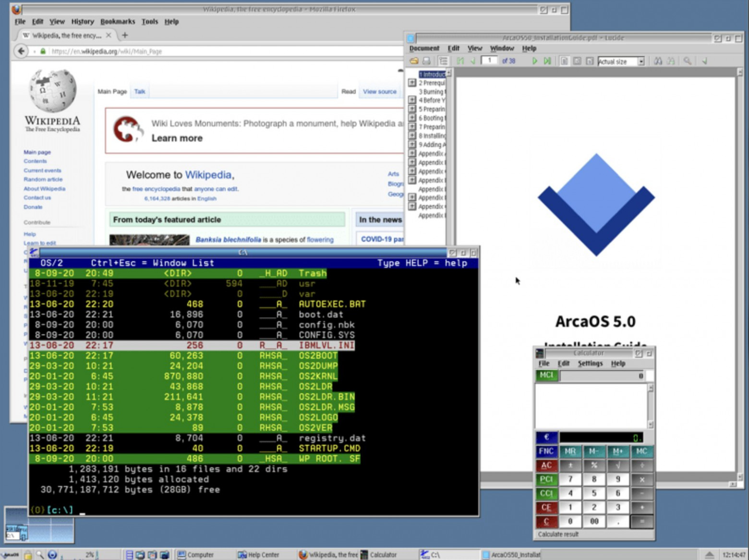Click the euro currency button in Calculator
The width and height of the screenshot is (749, 560).
coord(546,438)
